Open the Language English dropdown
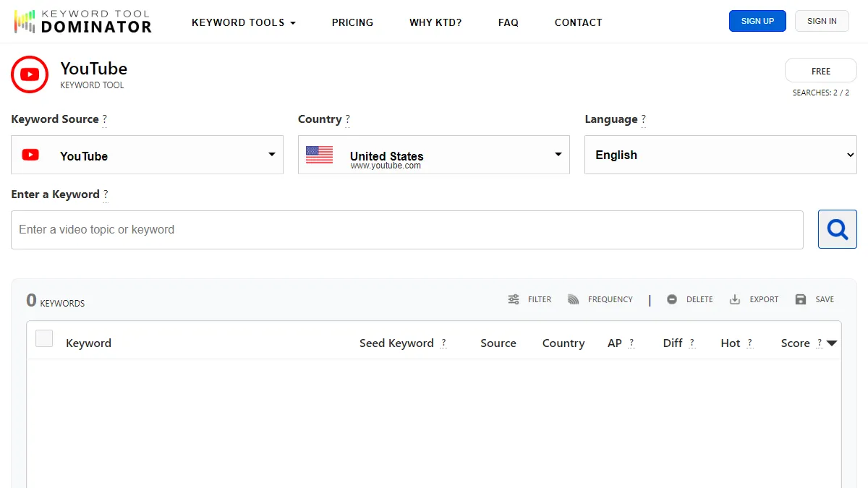This screenshot has height=488, width=868. [720, 155]
